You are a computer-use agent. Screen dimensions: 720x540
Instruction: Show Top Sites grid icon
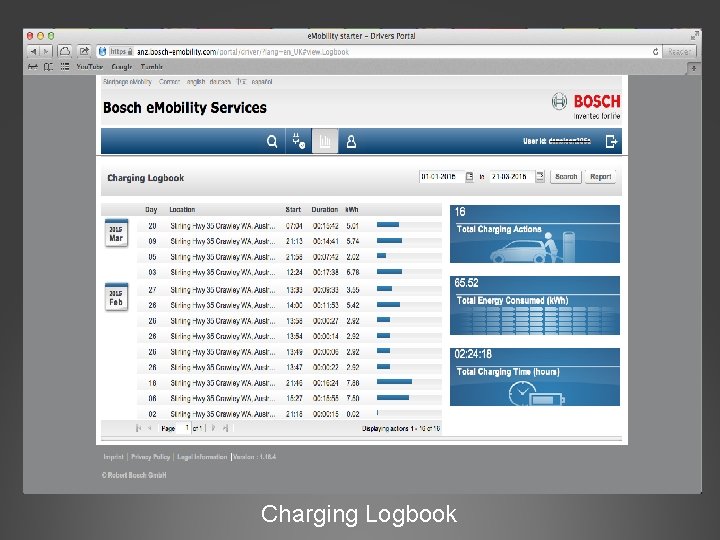point(65,67)
